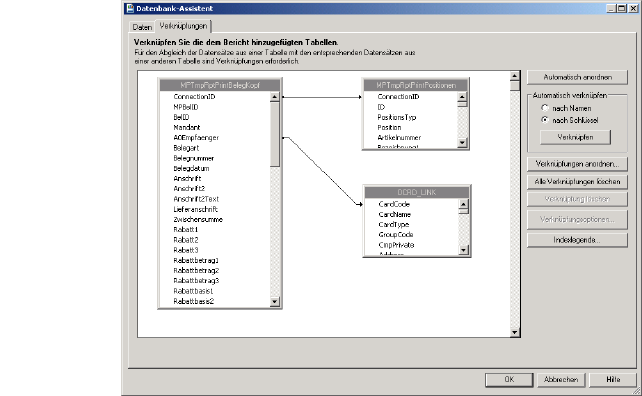This screenshot has height=396, width=642.
Task: Select the Artikelnummer field
Action: click(x=399, y=138)
